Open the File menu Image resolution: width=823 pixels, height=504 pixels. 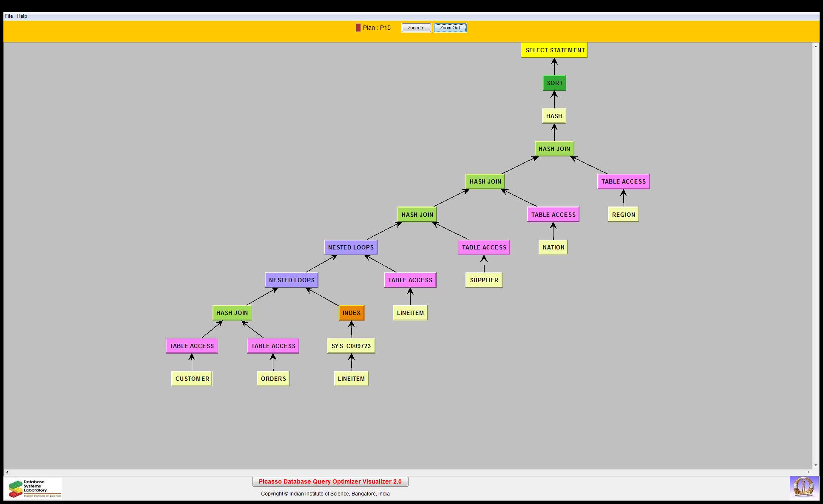(x=9, y=16)
